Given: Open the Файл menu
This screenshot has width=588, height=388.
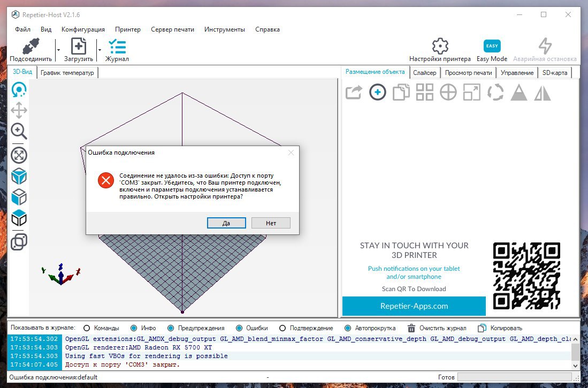Looking at the screenshot, I should pyautogui.click(x=22, y=29).
